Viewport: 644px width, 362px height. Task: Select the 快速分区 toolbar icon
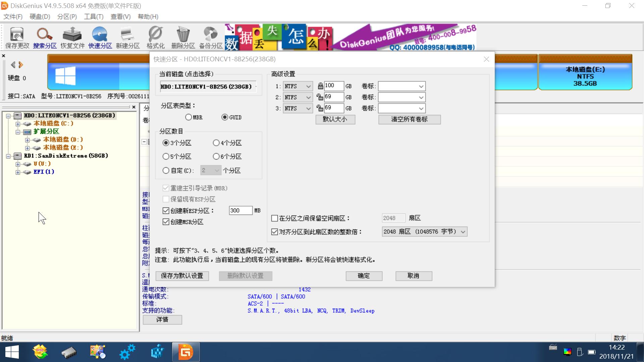tap(100, 37)
